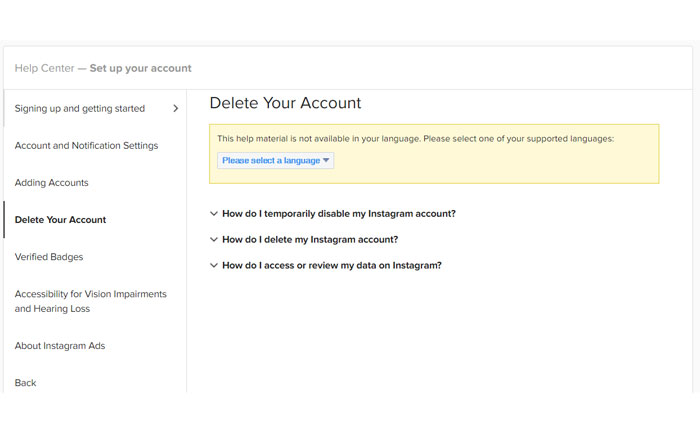700x433 pixels.
Task: Expand 'How do I temporarily disable my Instagram account?'
Action: click(x=338, y=213)
